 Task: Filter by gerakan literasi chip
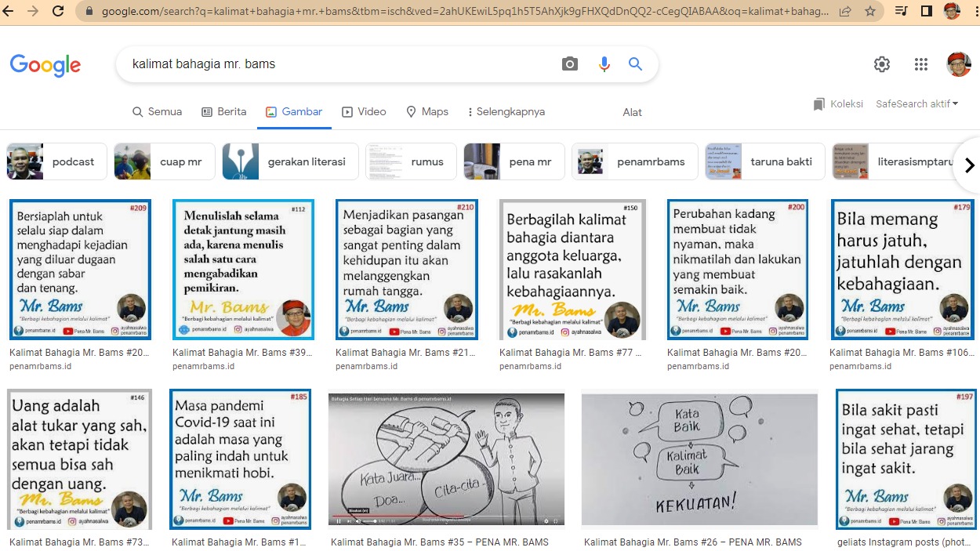click(x=290, y=161)
